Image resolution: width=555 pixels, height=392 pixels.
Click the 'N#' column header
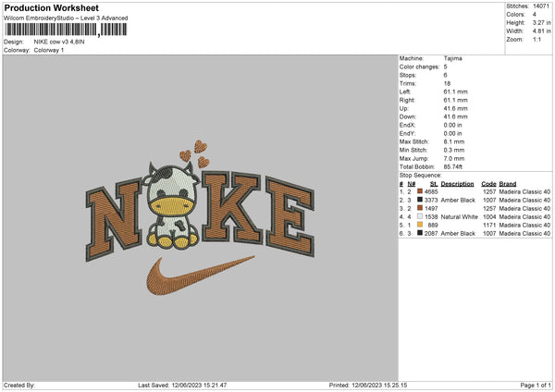412,184
